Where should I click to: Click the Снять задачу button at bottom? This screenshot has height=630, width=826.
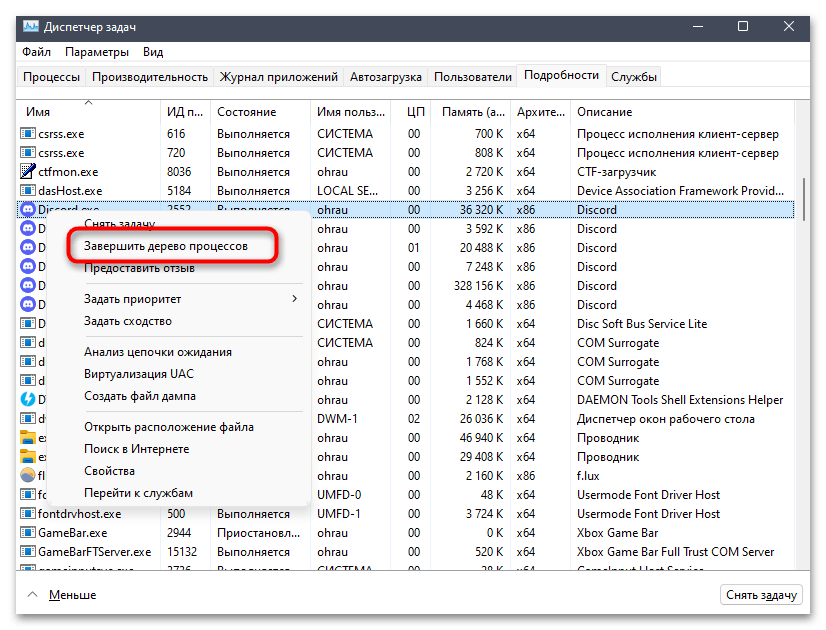point(761,595)
